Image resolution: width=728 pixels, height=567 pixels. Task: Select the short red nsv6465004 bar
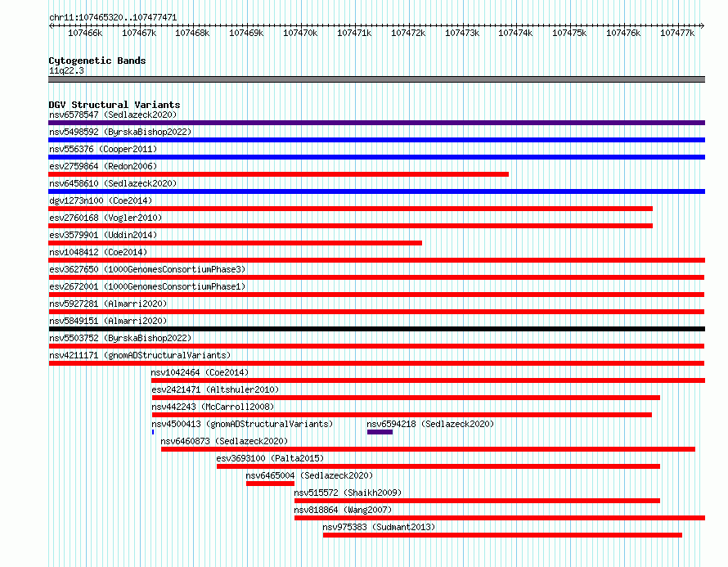pos(270,484)
